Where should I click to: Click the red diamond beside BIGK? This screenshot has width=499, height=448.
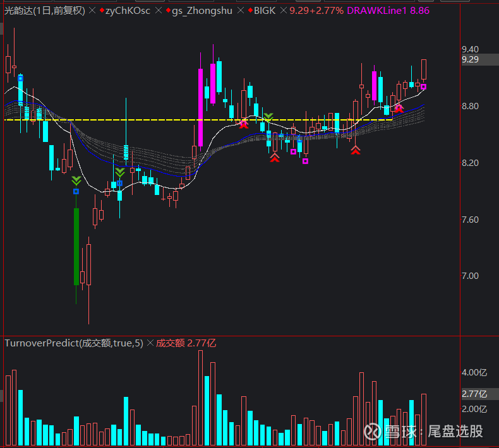[x=250, y=11]
